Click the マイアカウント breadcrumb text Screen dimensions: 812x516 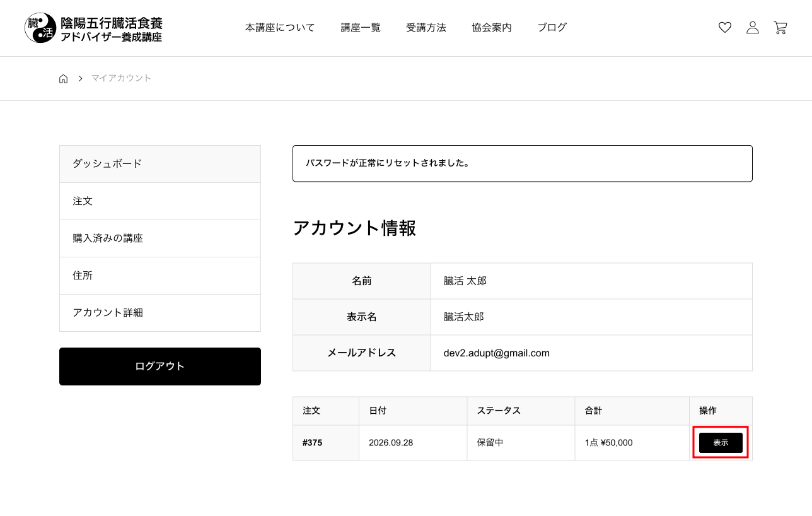pos(121,78)
